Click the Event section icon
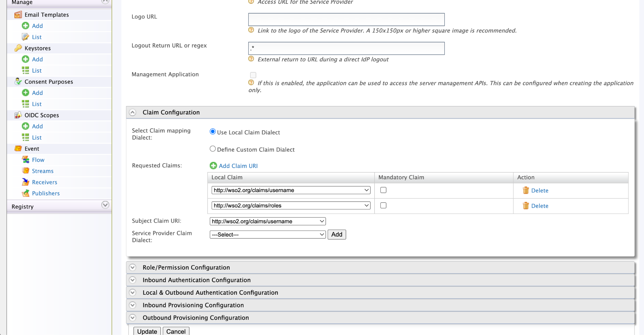Image resolution: width=644 pixels, height=335 pixels. (x=18, y=148)
